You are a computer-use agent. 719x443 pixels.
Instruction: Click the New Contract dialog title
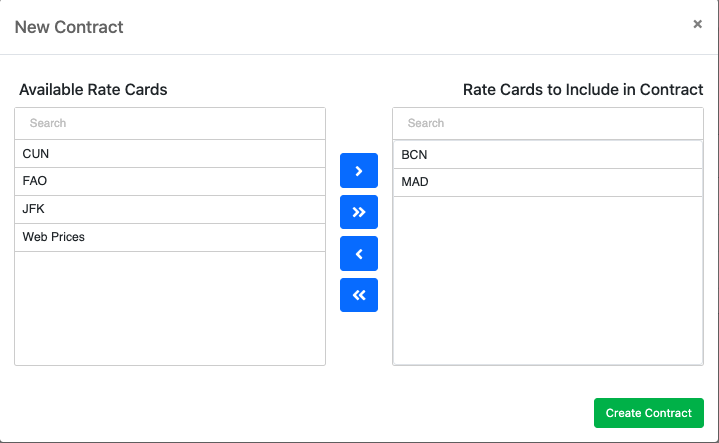[69, 27]
